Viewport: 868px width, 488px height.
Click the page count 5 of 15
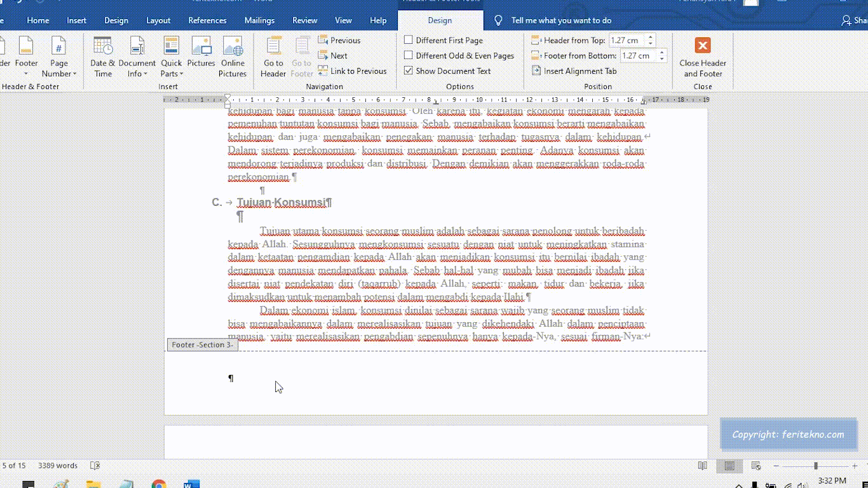click(x=13, y=465)
